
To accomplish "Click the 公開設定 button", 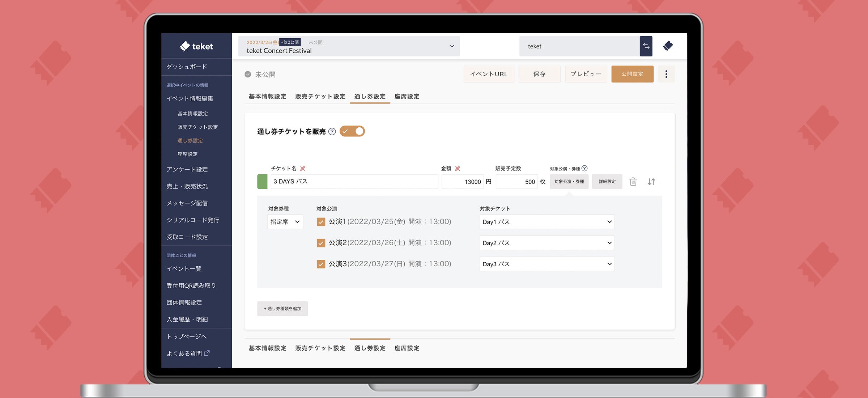I will (632, 74).
